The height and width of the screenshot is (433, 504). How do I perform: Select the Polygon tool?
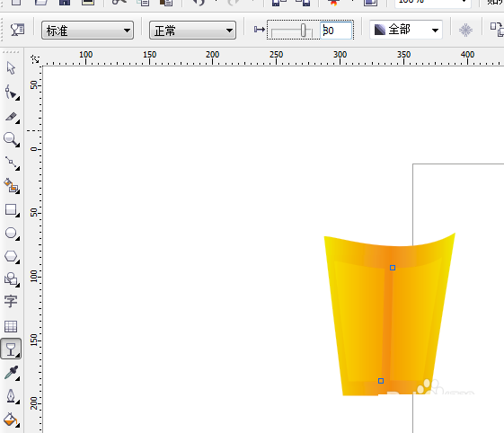click(12, 257)
